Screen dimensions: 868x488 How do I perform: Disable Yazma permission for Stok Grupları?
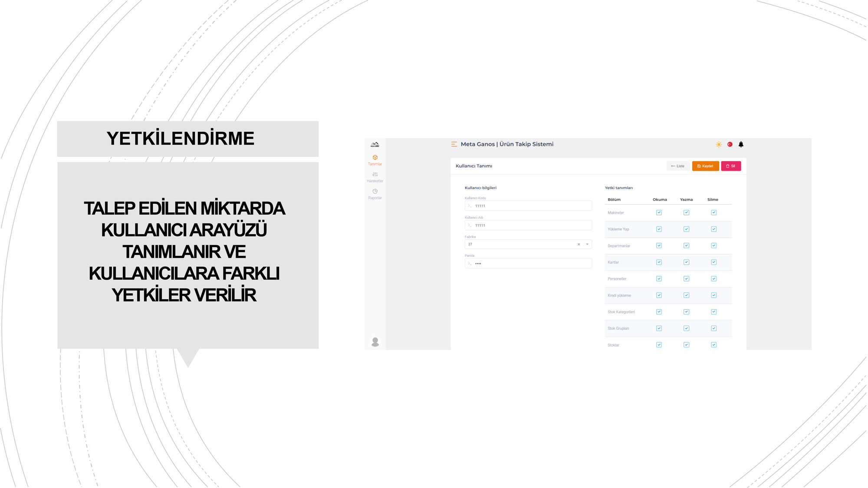(x=686, y=328)
